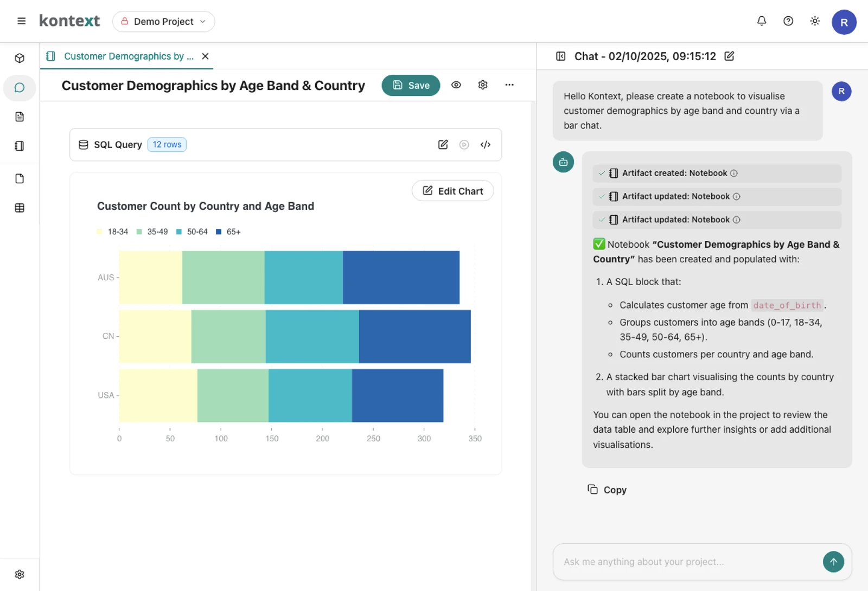Open the chat icon in left sidebar
The image size is (868, 591).
coord(20,88)
